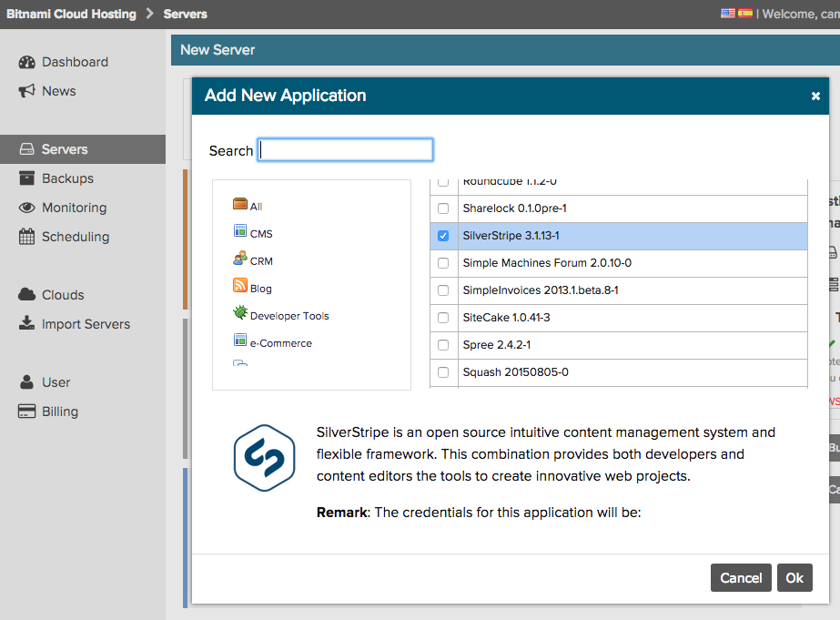Select the SiteCake 1.0.41-3 row
Viewport: 840px width, 620px height.
619,318
